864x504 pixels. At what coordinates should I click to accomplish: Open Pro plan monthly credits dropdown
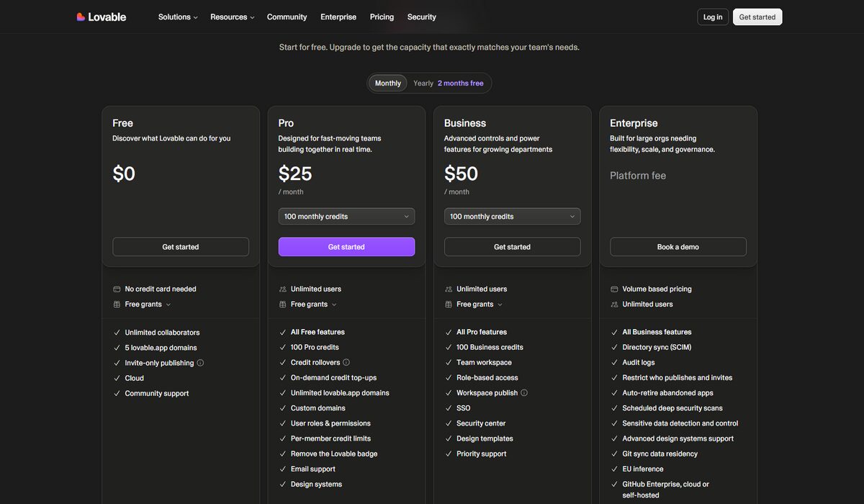346,216
